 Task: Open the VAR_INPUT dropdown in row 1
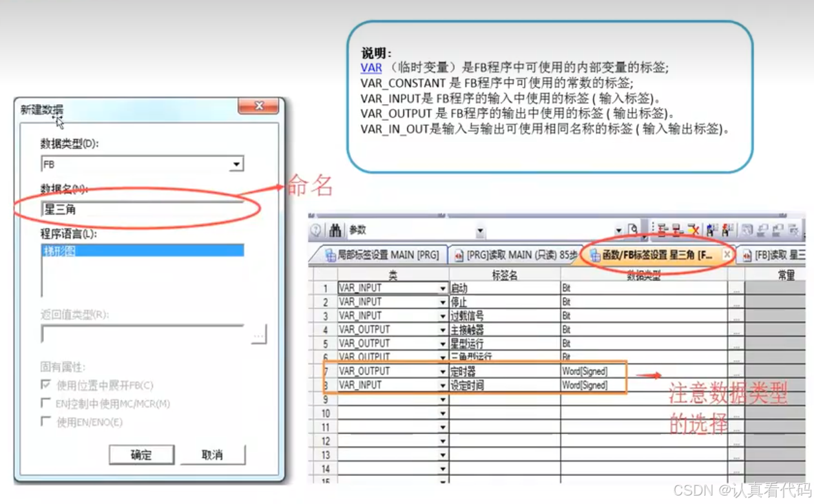tap(443, 288)
